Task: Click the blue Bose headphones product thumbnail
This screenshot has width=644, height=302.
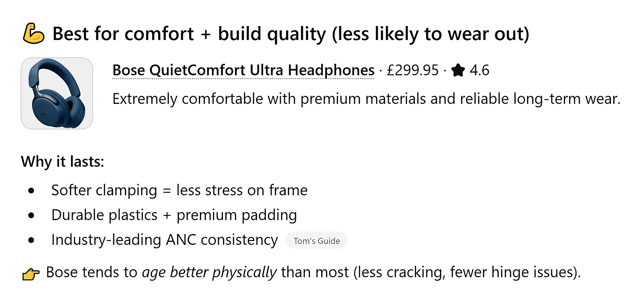Action: point(57,93)
